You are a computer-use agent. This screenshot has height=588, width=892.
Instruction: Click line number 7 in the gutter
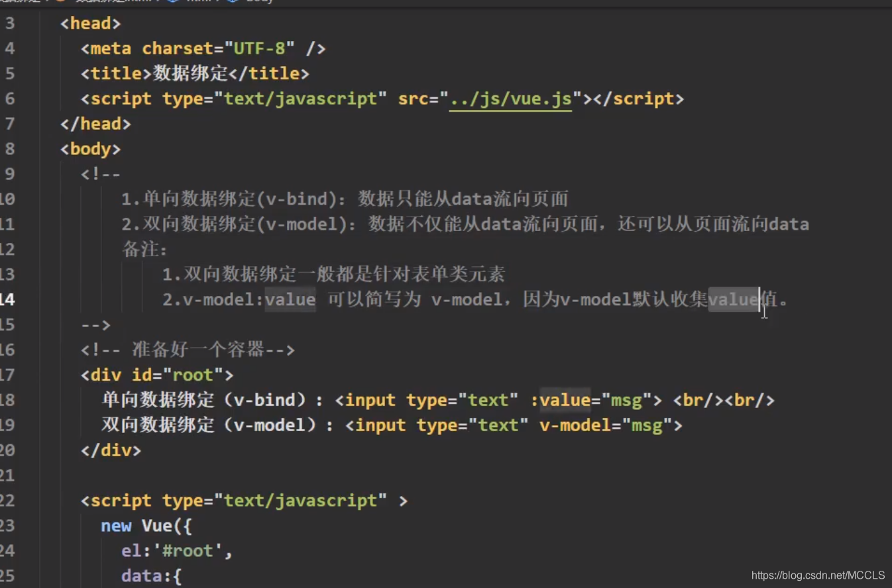pos(9,124)
